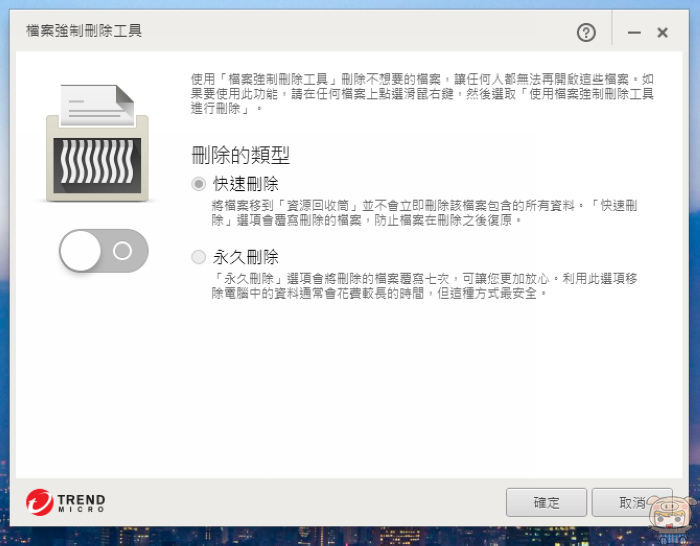The height and width of the screenshot is (546, 700).
Task: Close the 檔案強制刪除工具 window
Action: (x=662, y=33)
